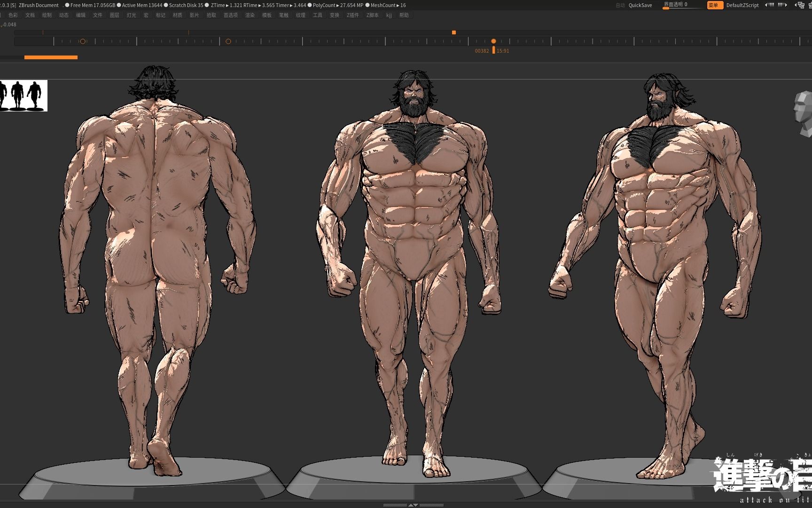Click the ZTime 1.321 readout
The image size is (812, 508).
(226, 5)
